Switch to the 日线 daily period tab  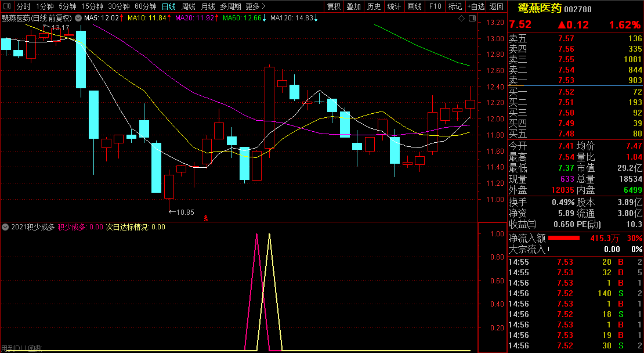(168, 6)
